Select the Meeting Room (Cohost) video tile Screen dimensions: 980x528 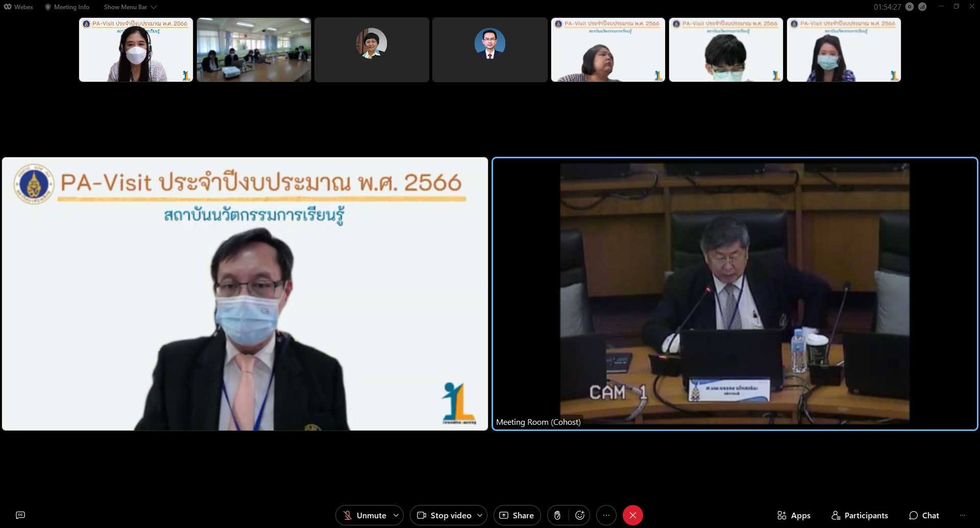(x=734, y=294)
